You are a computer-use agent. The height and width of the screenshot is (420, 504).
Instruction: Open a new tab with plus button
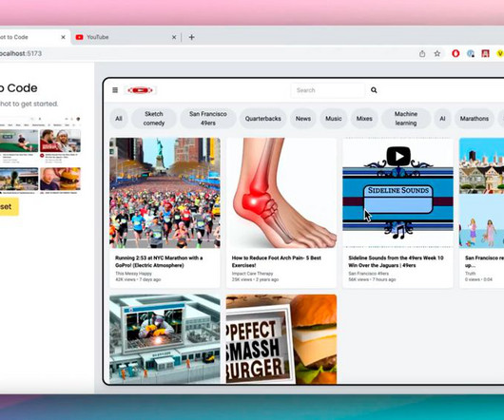tap(191, 37)
